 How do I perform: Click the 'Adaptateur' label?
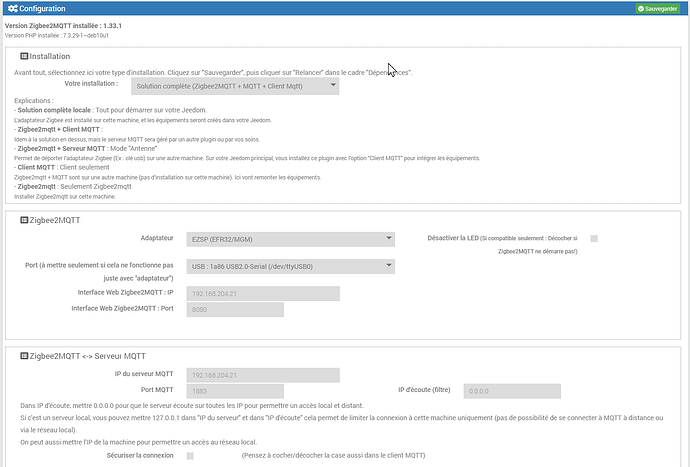(x=157, y=238)
